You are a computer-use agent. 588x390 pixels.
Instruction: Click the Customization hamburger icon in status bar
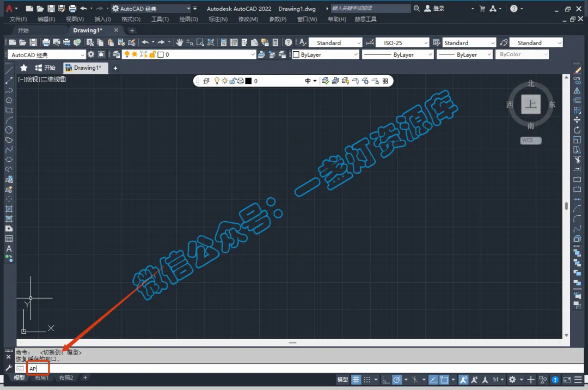pyautogui.click(x=578, y=380)
